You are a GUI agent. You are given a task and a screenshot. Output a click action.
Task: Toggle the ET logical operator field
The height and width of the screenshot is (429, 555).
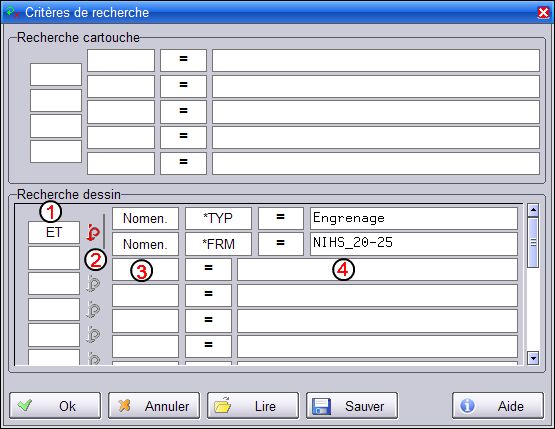point(54,233)
